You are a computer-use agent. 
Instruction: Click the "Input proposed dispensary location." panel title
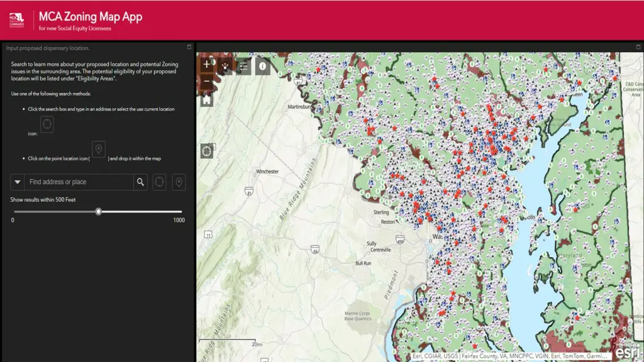(x=48, y=48)
